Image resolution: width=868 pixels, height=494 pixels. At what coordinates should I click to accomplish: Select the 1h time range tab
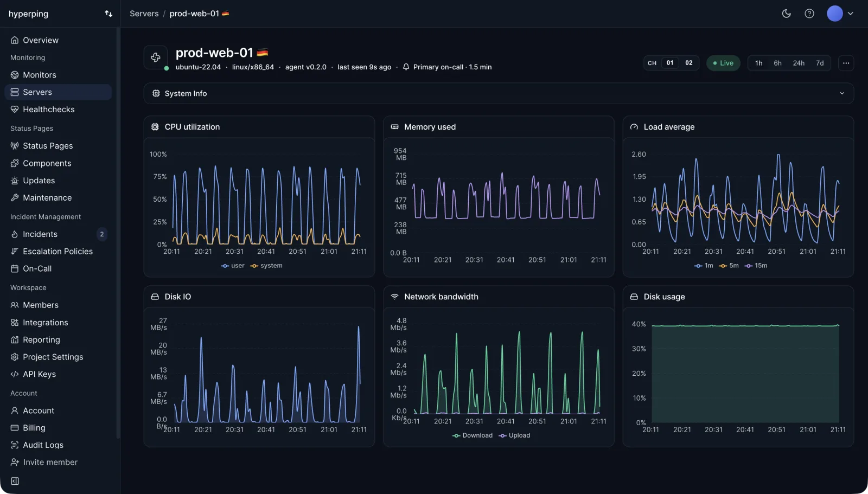point(759,63)
